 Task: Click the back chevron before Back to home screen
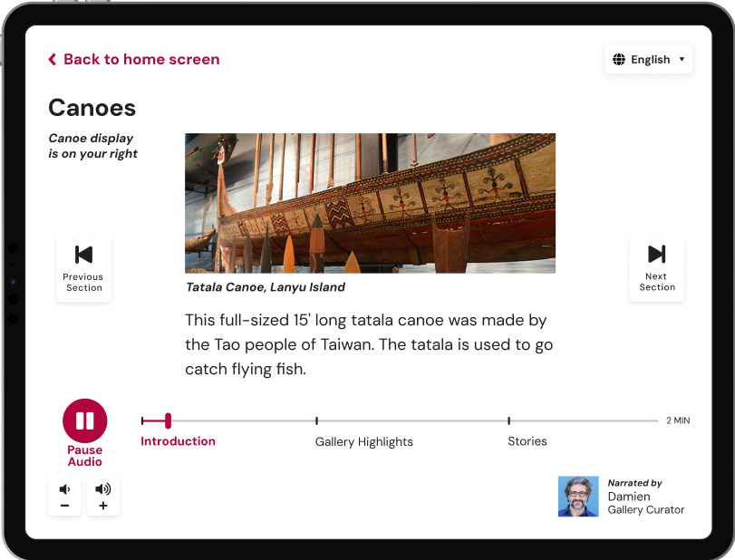pos(51,59)
